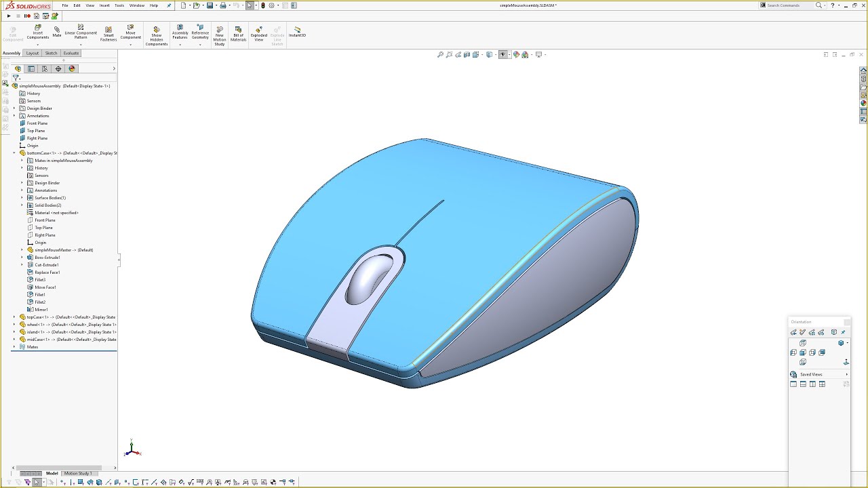Select Replace Face1 feature
Image resolution: width=868 pixels, height=488 pixels.
tap(47, 272)
